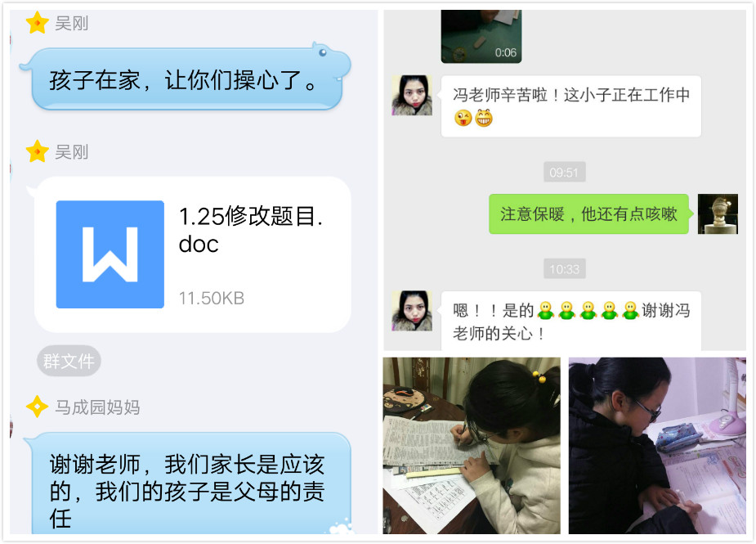
Task: Click the winking emoji in message
Action: 463,118
